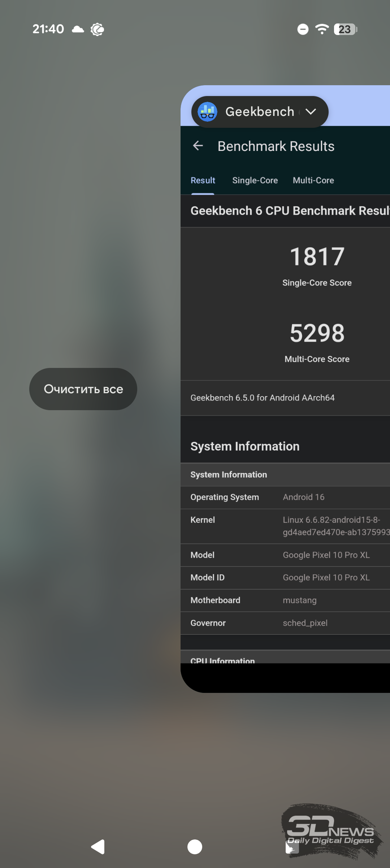Select the Operating System Android 16 row
This screenshot has height=868, width=390.
point(285,497)
